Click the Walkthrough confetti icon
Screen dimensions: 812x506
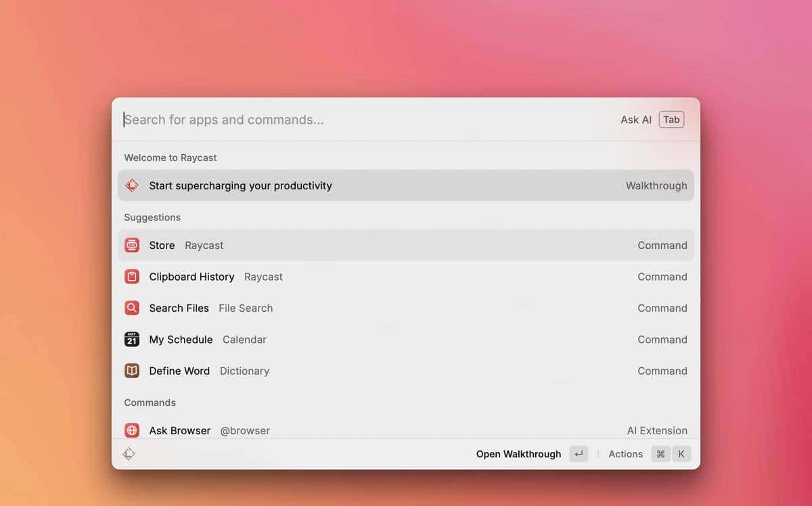pos(131,185)
